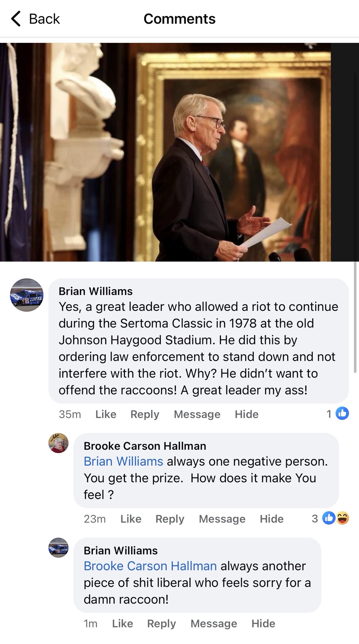Viewport: 359px width, 644px height.
Task: View like reaction icon on Brooke's reply
Action: pos(329,518)
